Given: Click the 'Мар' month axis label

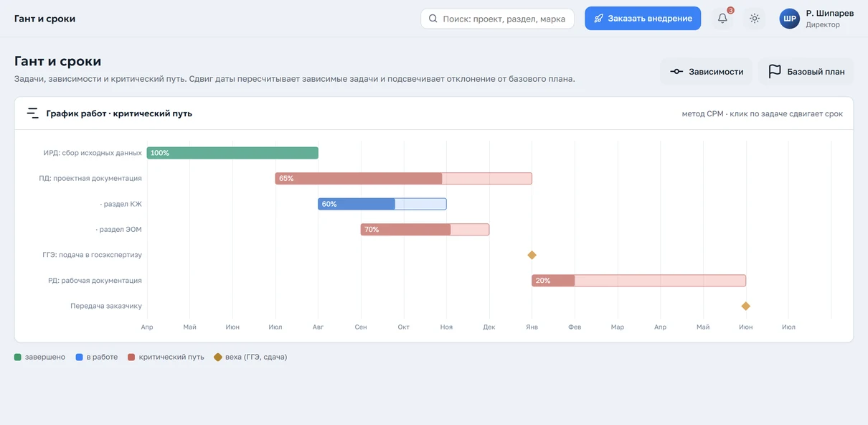Looking at the screenshot, I should point(618,327).
